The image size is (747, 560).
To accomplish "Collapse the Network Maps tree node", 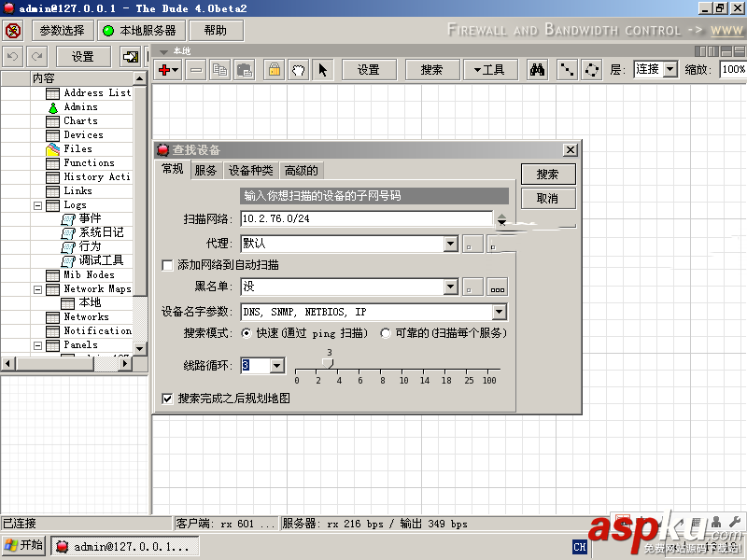I will click(37, 289).
